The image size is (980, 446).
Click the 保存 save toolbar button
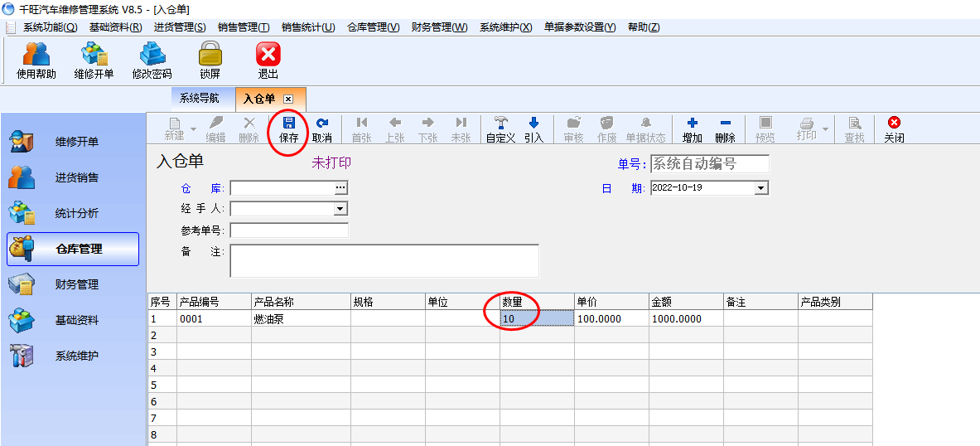tap(289, 130)
